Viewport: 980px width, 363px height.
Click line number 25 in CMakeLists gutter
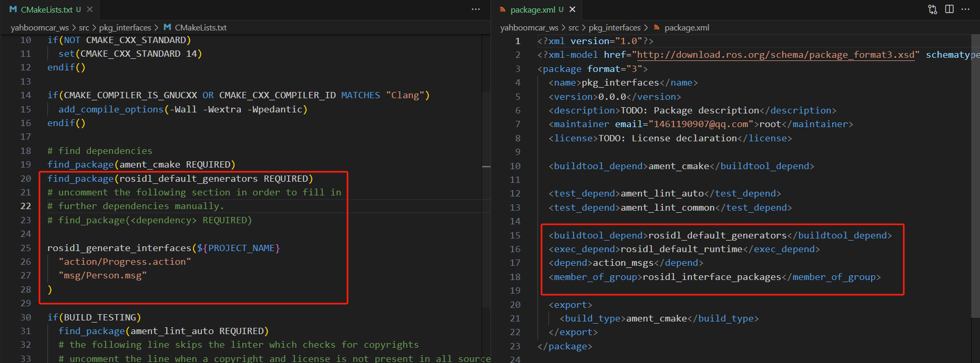click(x=26, y=248)
